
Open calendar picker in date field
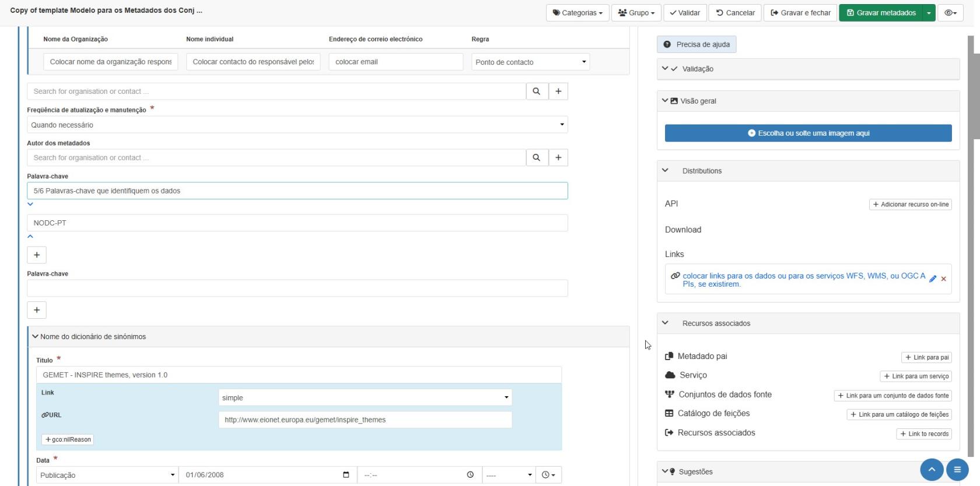pos(346,475)
